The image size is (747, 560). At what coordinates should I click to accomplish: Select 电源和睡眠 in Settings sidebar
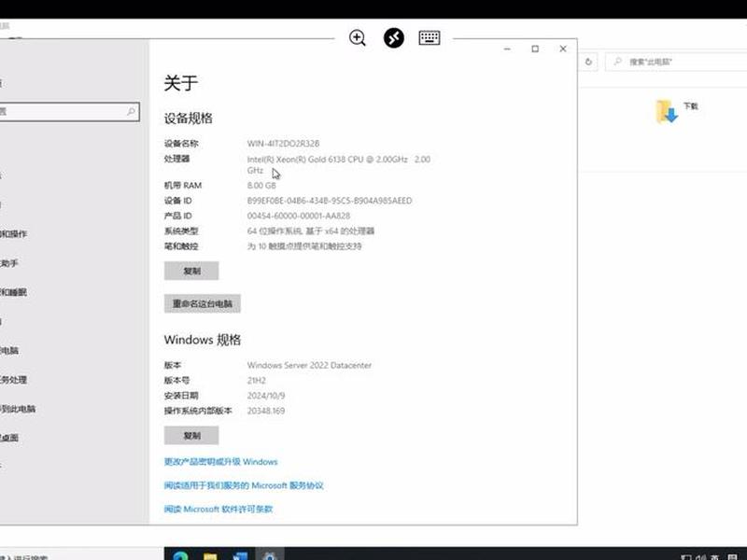13,292
